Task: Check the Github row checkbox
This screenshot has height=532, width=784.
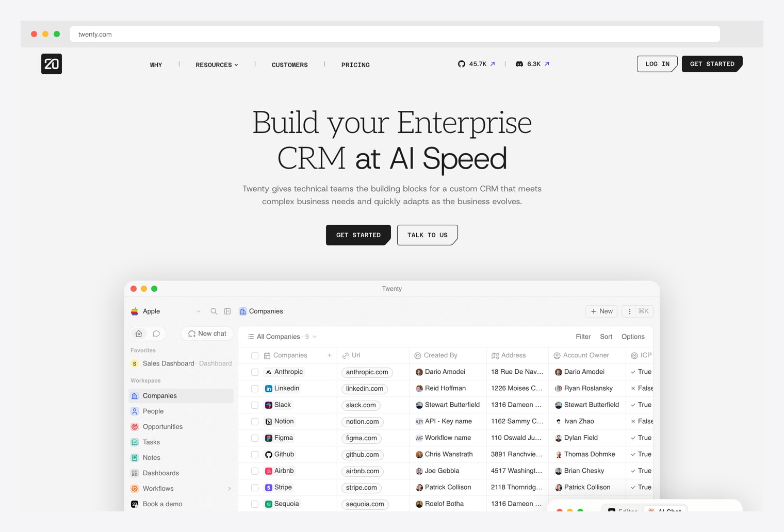Action: pos(255,454)
